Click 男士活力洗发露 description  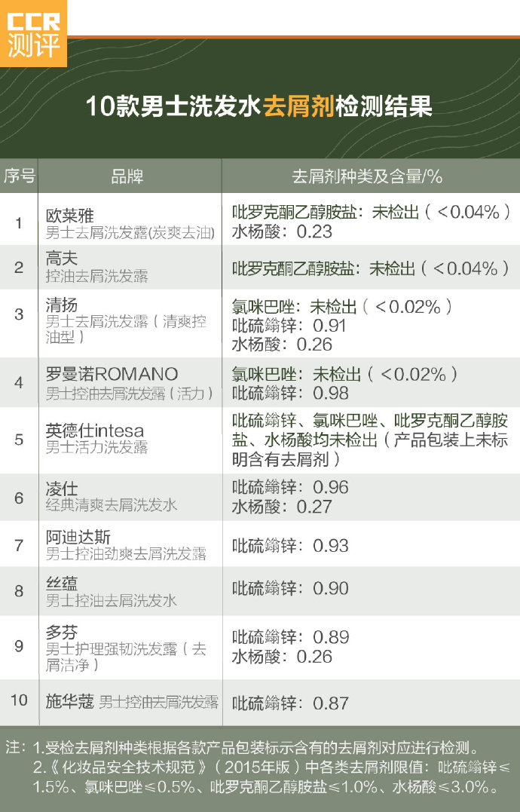click(x=96, y=447)
